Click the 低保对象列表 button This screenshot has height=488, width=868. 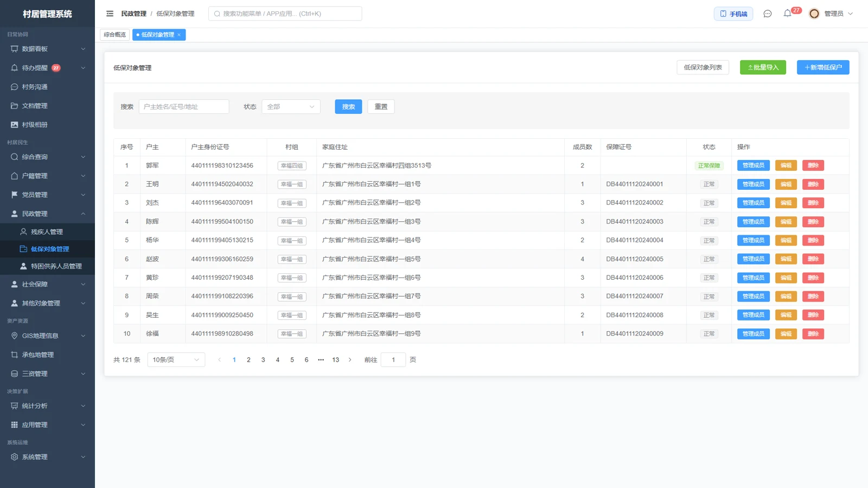point(703,67)
